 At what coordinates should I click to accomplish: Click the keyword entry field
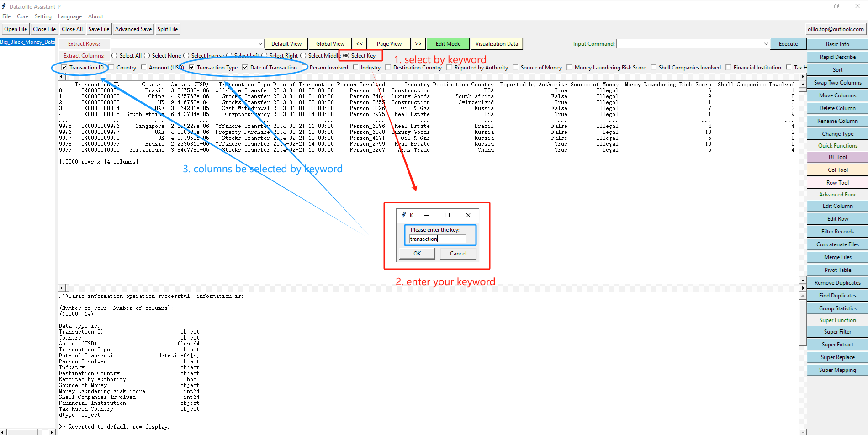click(437, 239)
